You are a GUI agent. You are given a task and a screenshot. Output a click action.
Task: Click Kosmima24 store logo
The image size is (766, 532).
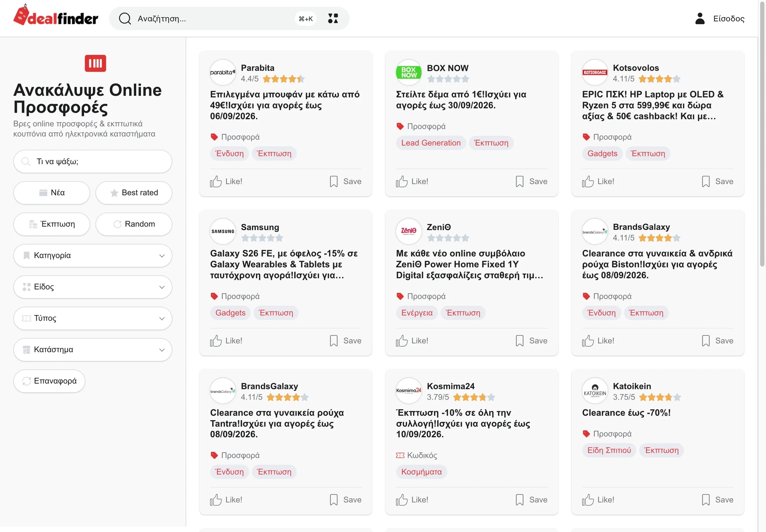pyautogui.click(x=409, y=391)
